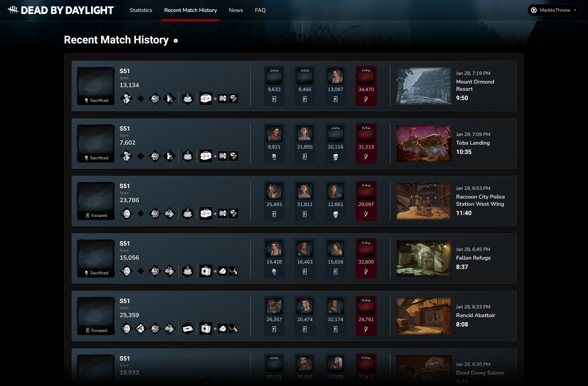Image resolution: width=588 pixels, height=386 pixels.
Task: Click the cake offering in the Mount Ormond match
Action: click(x=188, y=98)
